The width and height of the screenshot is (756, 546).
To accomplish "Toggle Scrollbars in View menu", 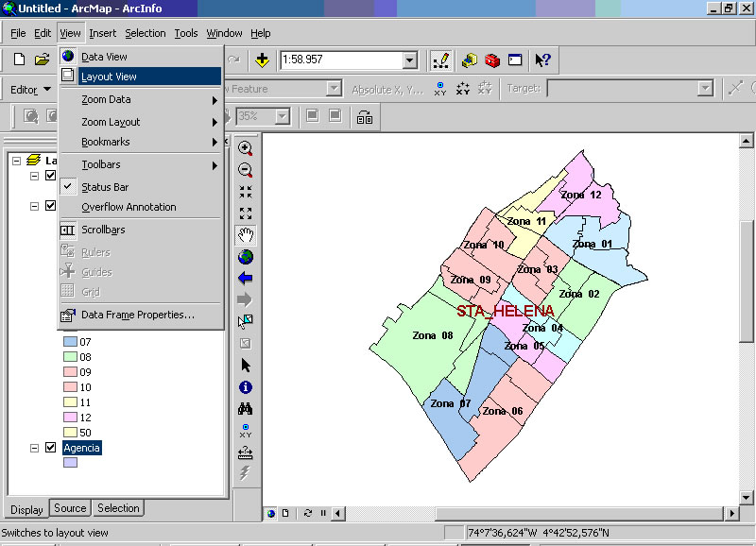I will (140, 230).
